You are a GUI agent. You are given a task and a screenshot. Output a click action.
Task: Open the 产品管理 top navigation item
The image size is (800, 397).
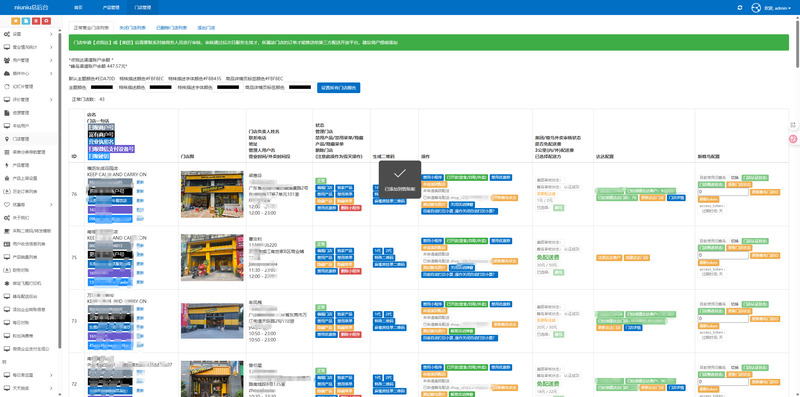(111, 8)
